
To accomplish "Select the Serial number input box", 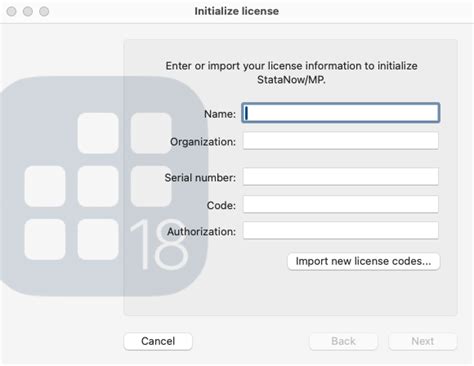I will click(340, 176).
